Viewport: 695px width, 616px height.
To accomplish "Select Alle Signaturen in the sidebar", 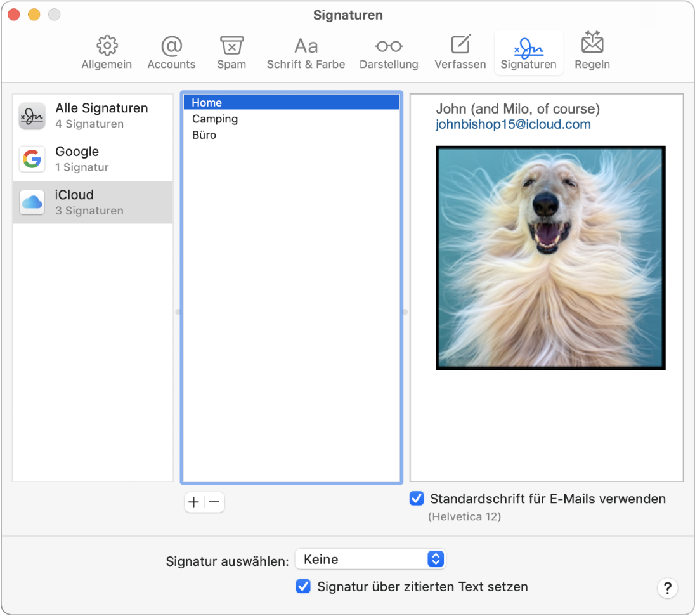I will pos(93,115).
